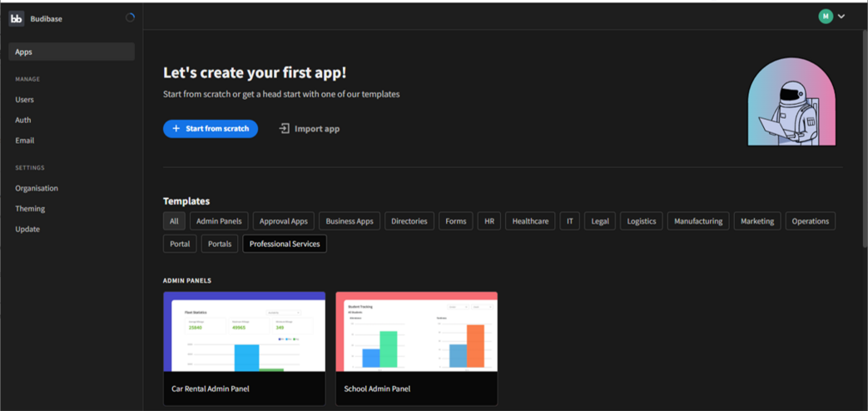Click the astronaut illustration

[x=791, y=102]
